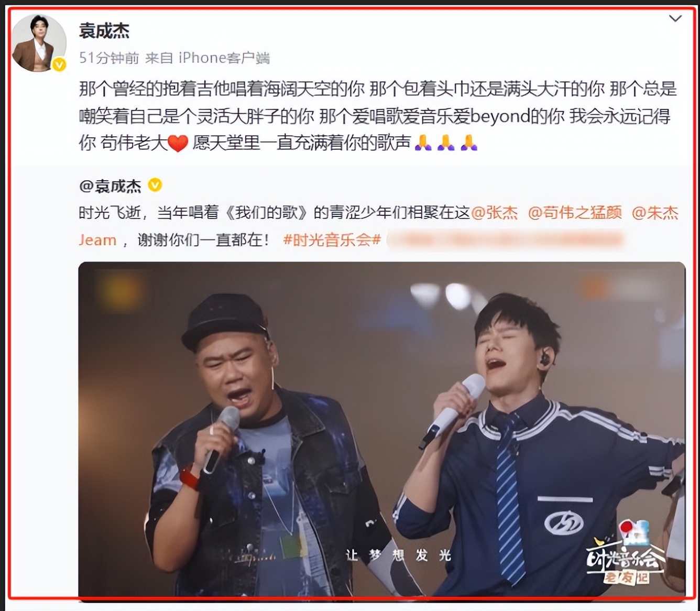Open the #时光音乐会# hashtag
This screenshot has width=700, height=611.
click(x=332, y=240)
